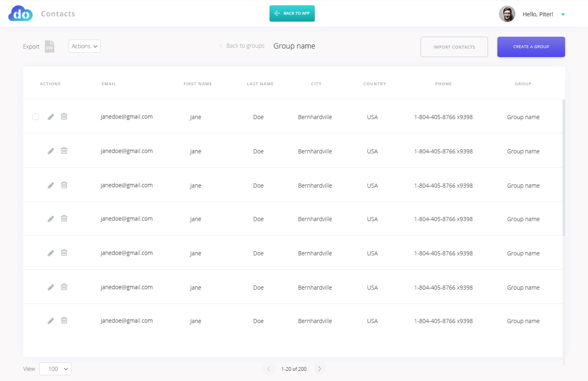Delete the sixth contact row with trash icon
588x381 pixels.
[x=64, y=286]
